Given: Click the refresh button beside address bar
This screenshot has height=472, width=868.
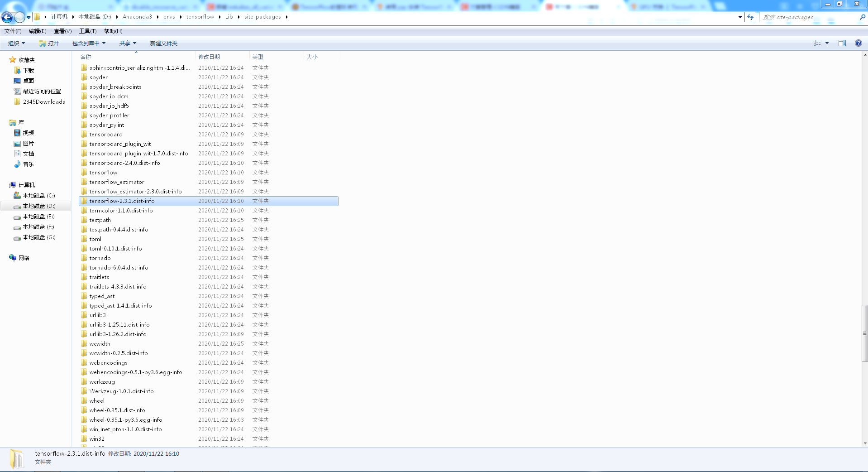Looking at the screenshot, I should (x=750, y=17).
